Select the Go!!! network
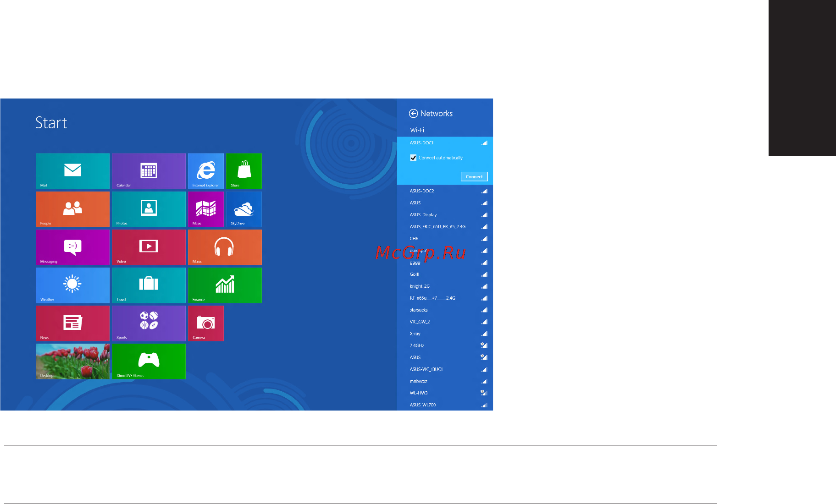Viewport: 836px width, 504px height. [x=445, y=274]
